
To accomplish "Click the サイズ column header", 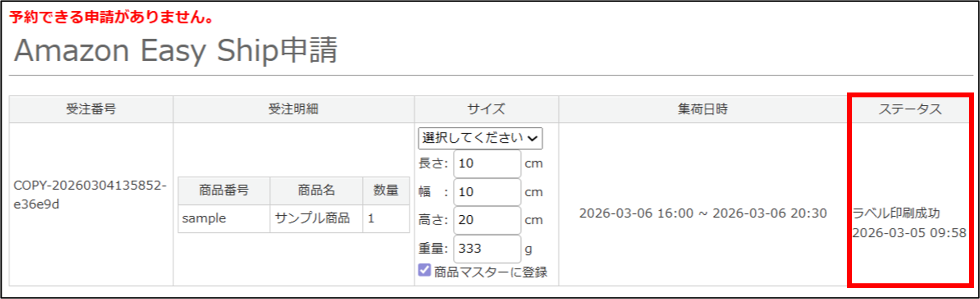I will (486, 109).
